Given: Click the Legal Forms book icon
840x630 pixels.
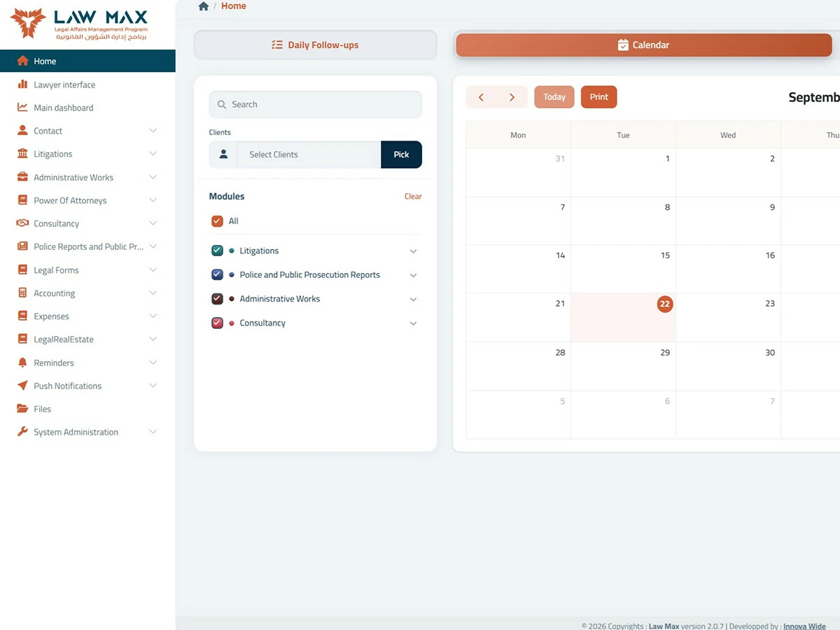Looking at the screenshot, I should 22,269.
